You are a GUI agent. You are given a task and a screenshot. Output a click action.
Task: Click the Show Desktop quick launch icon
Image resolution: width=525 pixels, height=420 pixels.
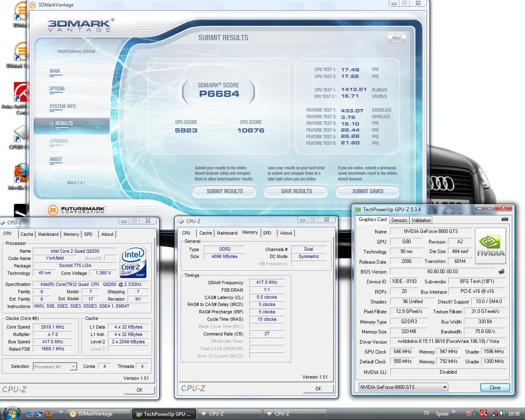coord(30,414)
